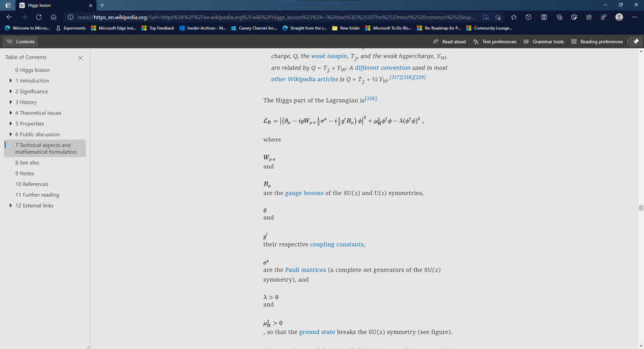View site information icon in address bar

[70, 17]
